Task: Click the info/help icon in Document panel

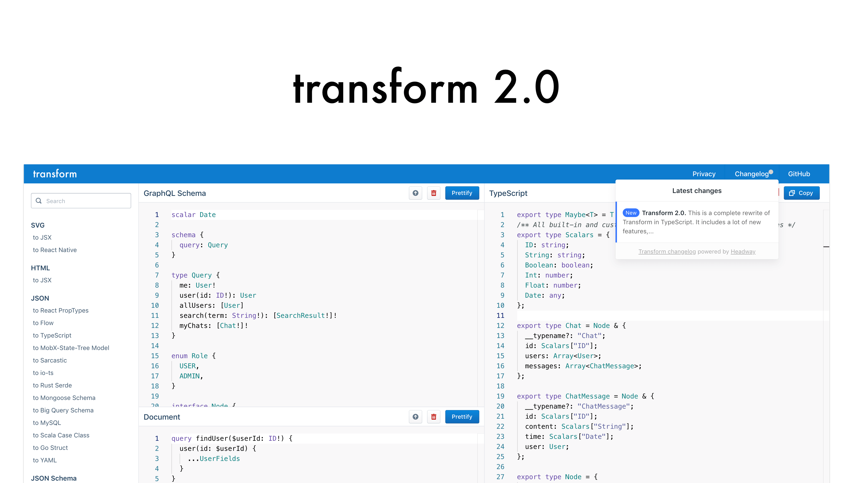Action: point(415,416)
